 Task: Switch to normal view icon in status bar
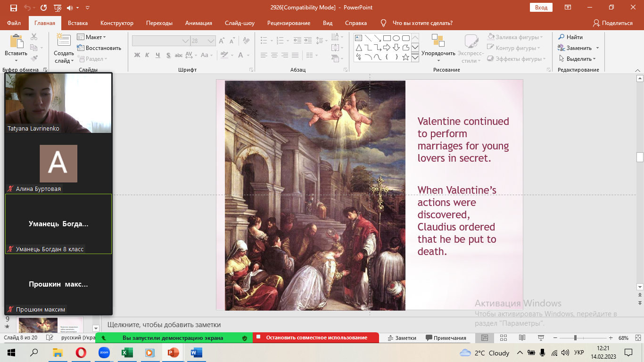(484, 338)
